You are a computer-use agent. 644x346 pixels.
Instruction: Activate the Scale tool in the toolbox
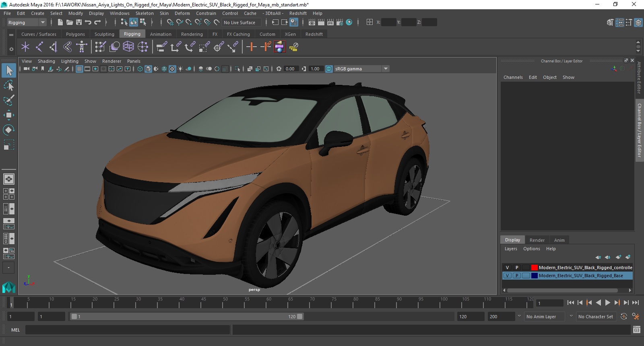click(x=9, y=145)
